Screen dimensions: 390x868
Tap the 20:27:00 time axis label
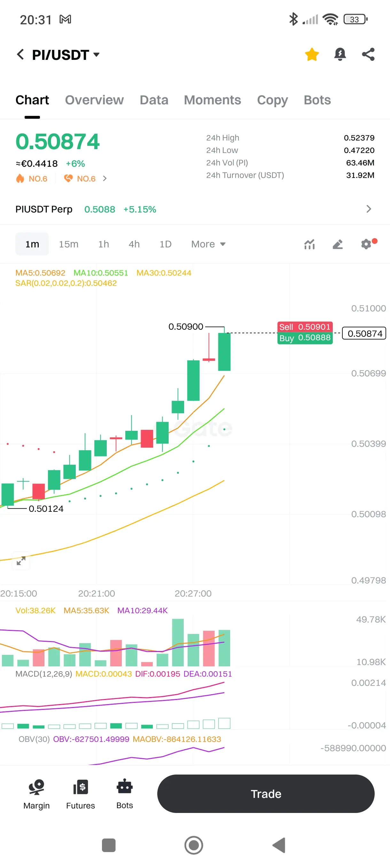[193, 593]
